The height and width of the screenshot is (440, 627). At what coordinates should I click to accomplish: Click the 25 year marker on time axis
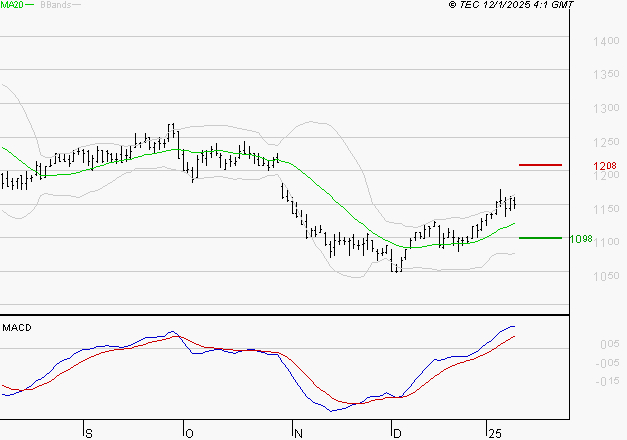495,434
